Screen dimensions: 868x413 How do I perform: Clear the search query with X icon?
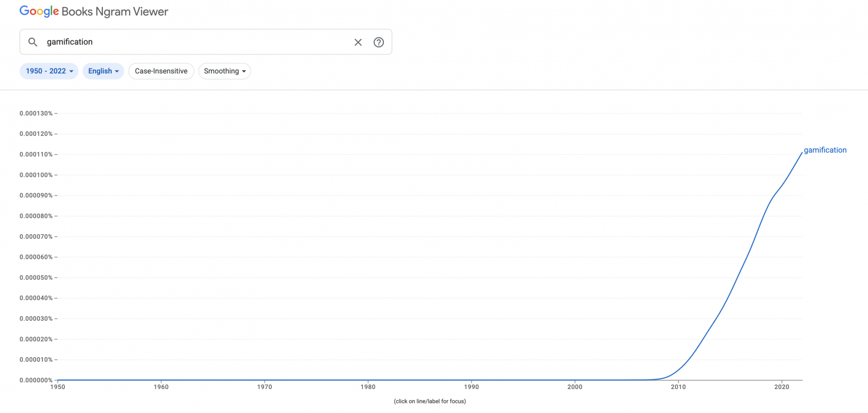pyautogui.click(x=358, y=42)
